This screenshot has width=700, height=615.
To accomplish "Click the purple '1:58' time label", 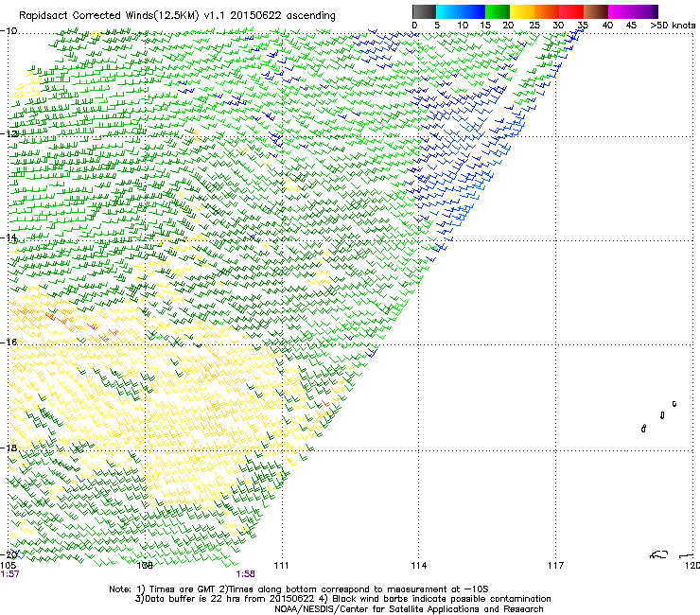I will (x=246, y=574).
